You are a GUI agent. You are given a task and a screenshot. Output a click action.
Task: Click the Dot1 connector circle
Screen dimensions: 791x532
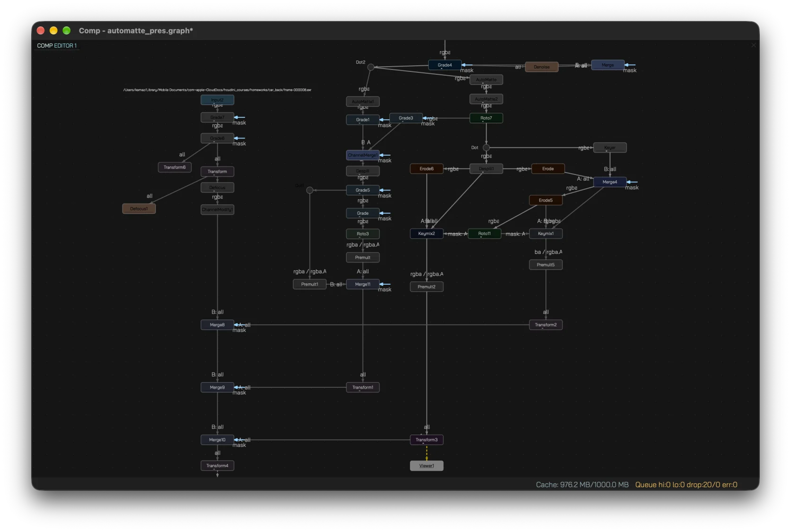[310, 190]
